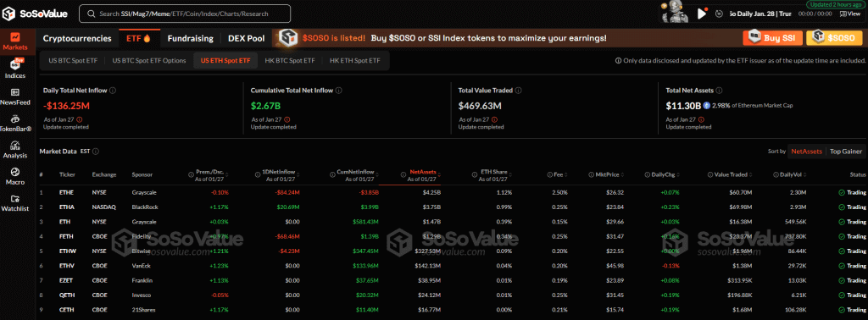Open the Indices sidebar section
Image resolution: width=868 pixels, height=320 pixels.
15,68
